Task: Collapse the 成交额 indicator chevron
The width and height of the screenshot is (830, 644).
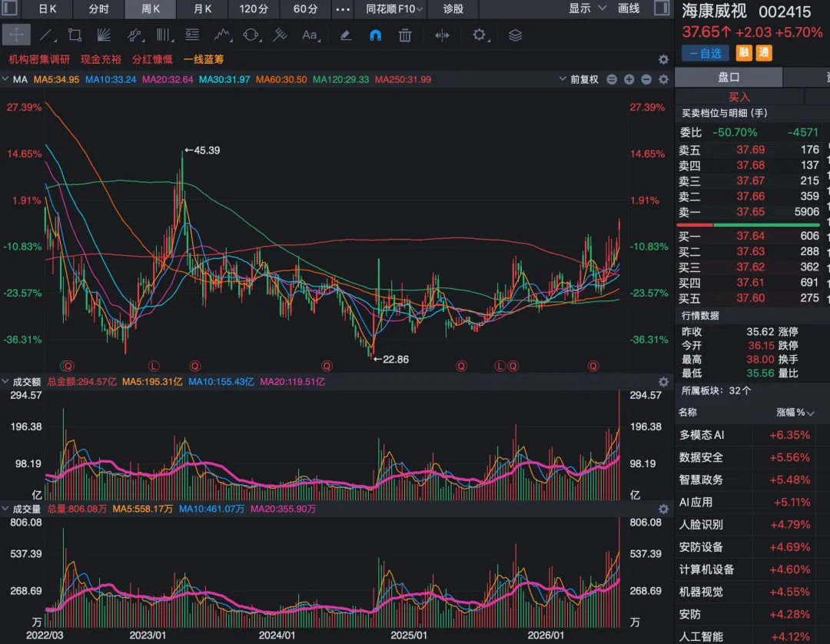Action: [5, 381]
